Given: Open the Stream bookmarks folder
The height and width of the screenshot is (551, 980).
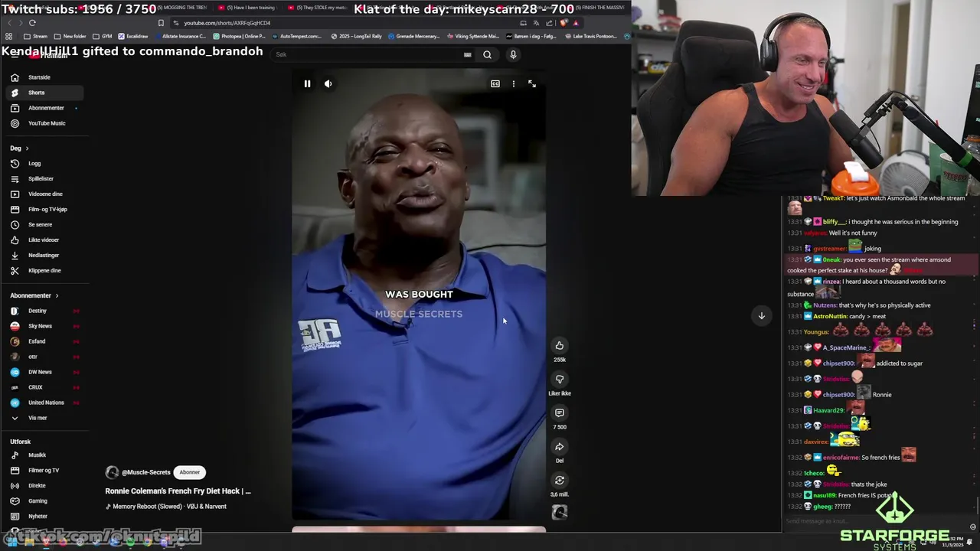Looking at the screenshot, I should (36, 36).
